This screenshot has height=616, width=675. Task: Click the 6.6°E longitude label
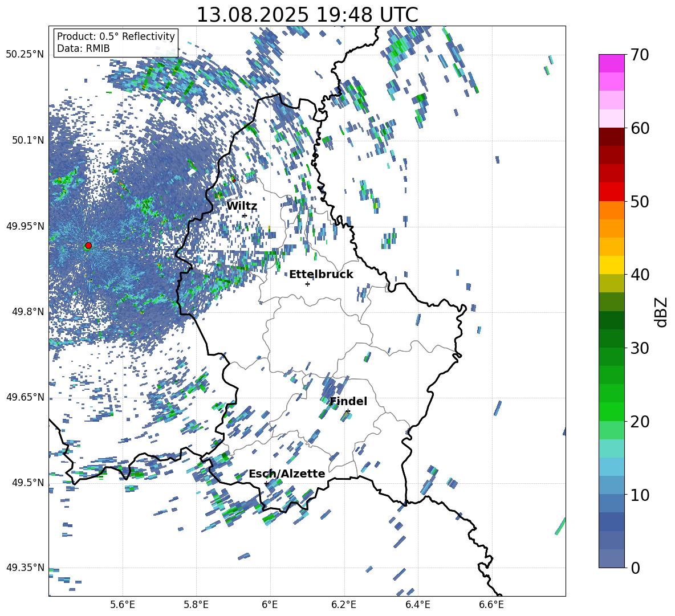(x=491, y=605)
